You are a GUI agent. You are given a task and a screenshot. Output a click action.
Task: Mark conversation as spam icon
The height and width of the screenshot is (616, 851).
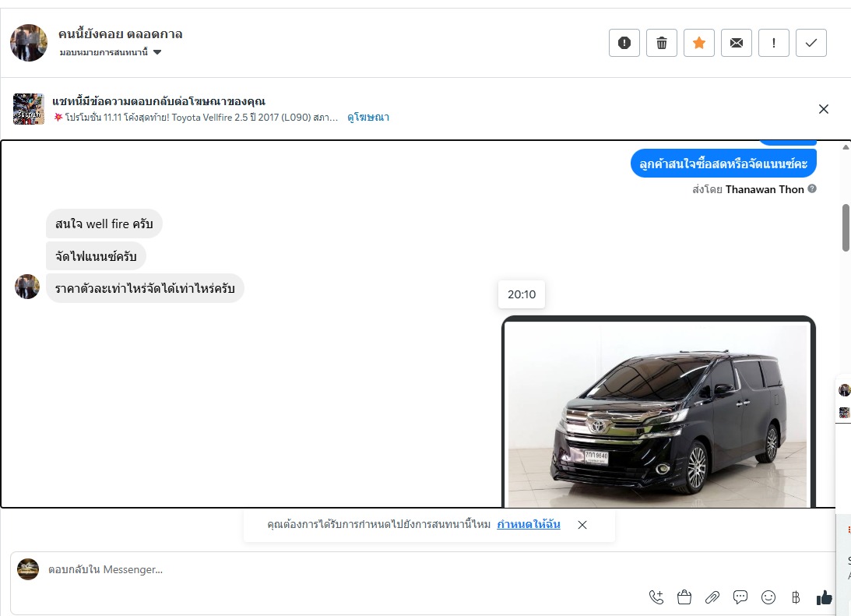pyautogui.click(x=624, y=43)
